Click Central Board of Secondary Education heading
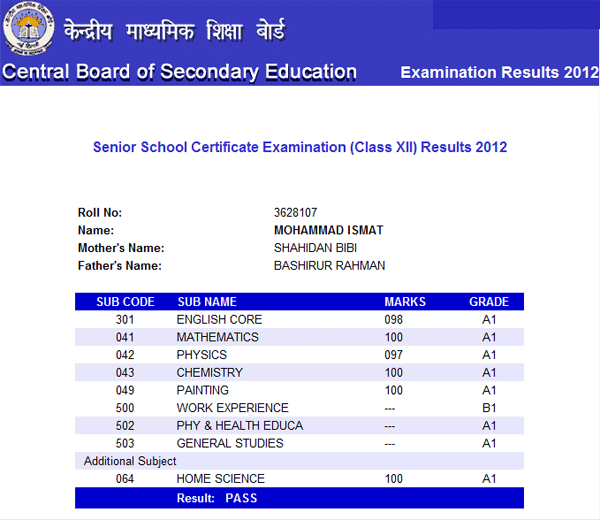The height and width of the screenshot is (520, 600). coord(180,72)
